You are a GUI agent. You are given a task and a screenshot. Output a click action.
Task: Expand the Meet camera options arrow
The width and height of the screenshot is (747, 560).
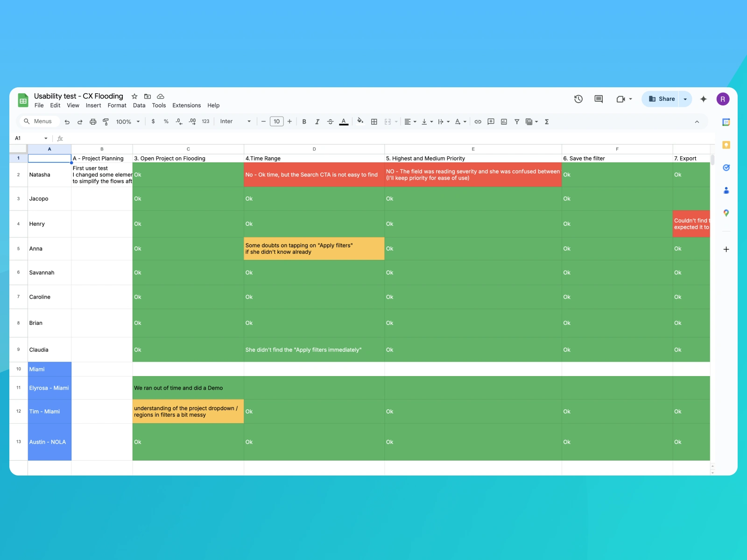(631, 99)
